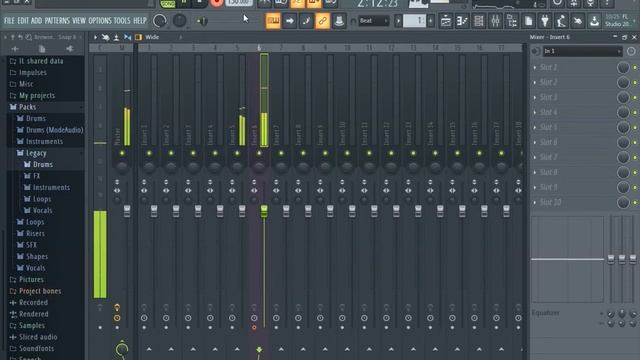Mute the Master track LED
The height and width of the screenshot is (360, 640).
[122, 153]
